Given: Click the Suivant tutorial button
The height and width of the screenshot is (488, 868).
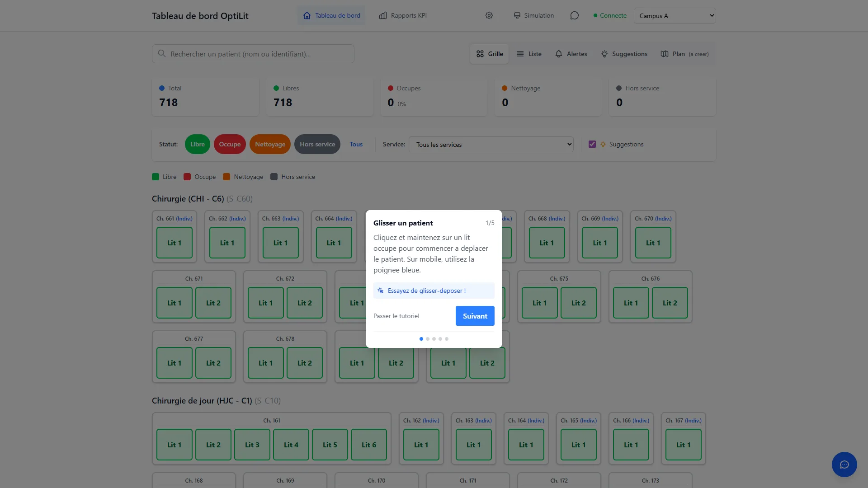Looking at the screenshot, I should [474, 316].
